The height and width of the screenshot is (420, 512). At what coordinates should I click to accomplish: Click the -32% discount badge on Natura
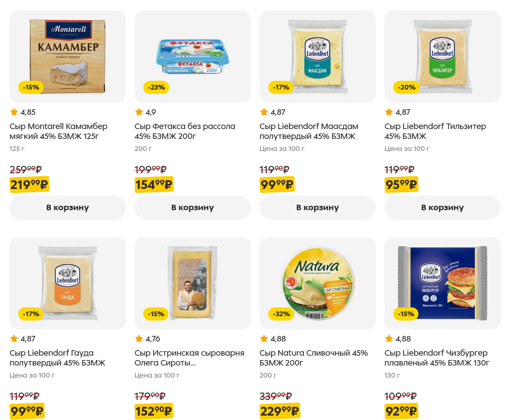[x=281, y=314]
